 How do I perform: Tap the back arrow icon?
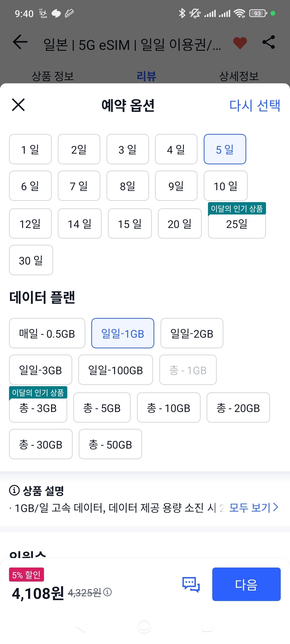tap(20, 42)
